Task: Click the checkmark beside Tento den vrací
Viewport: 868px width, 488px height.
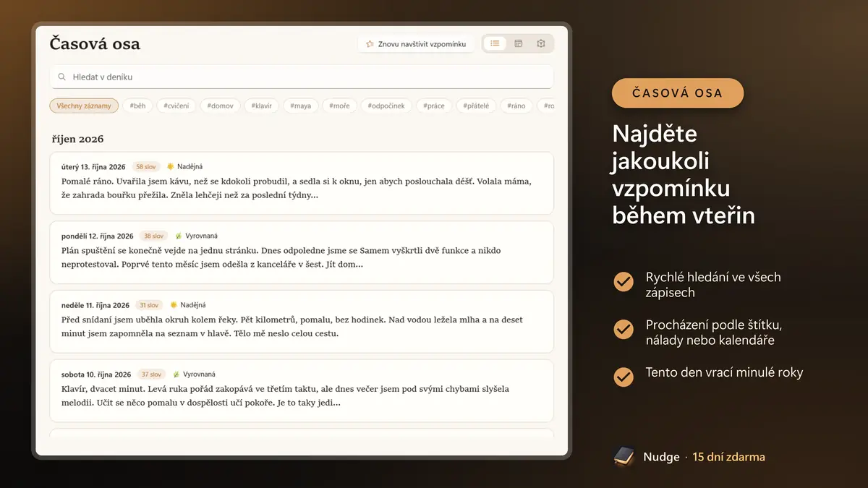Action: point(624,377)
